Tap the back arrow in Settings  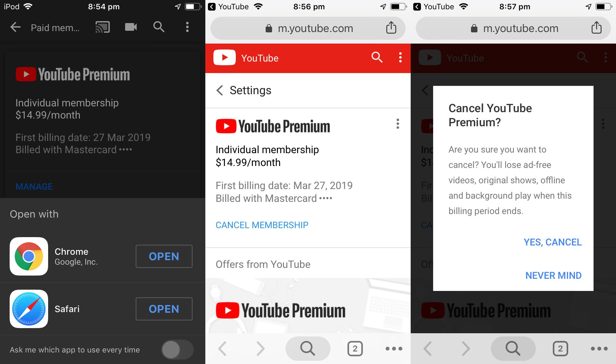click(220, 90)
